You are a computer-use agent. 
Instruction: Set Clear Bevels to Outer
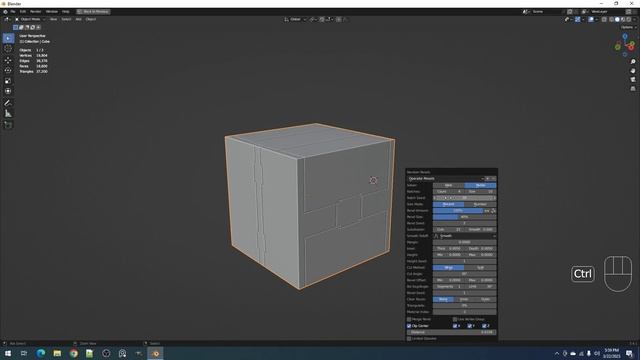485,299
